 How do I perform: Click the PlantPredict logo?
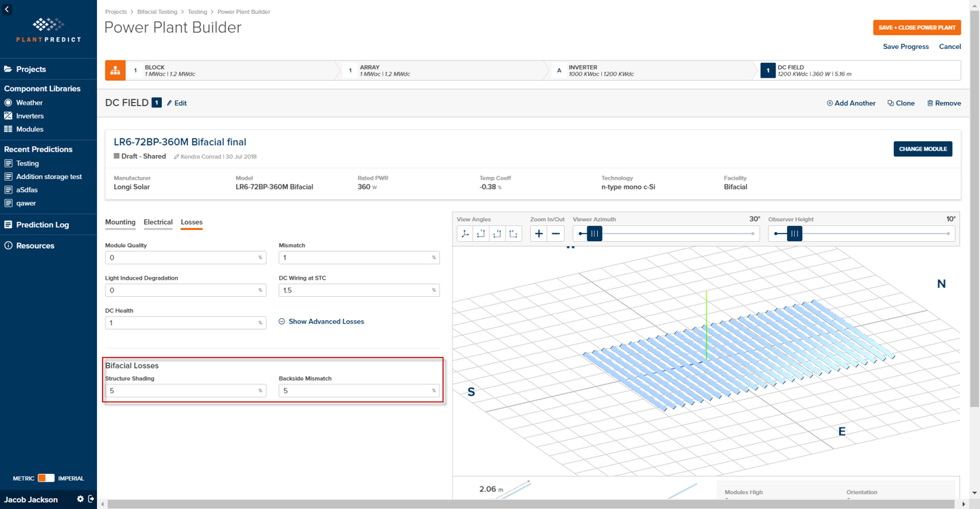pyautogui.click(x=48, y=30)
